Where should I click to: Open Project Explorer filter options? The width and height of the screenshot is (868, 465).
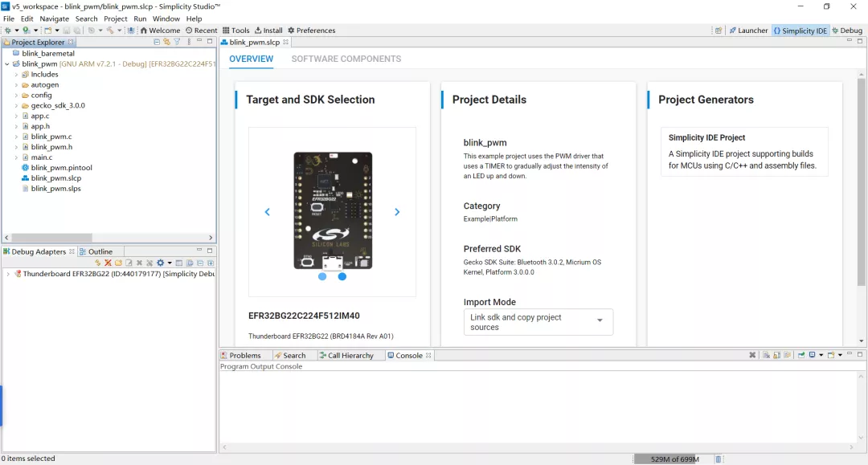point(177,42)
